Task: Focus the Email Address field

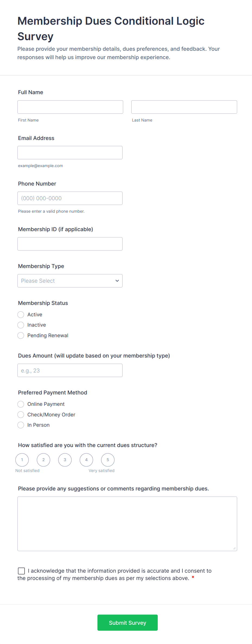Action: [x=70, y=153]
